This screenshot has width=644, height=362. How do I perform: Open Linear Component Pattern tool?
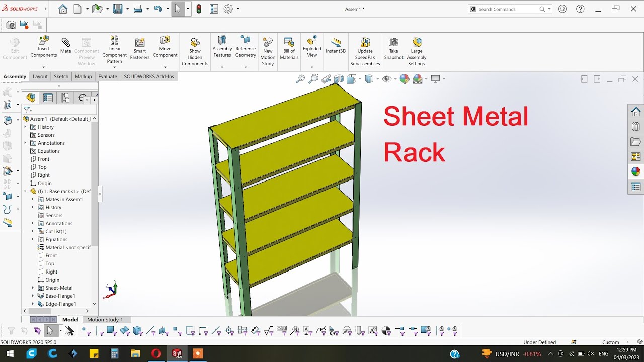(114, 50)
